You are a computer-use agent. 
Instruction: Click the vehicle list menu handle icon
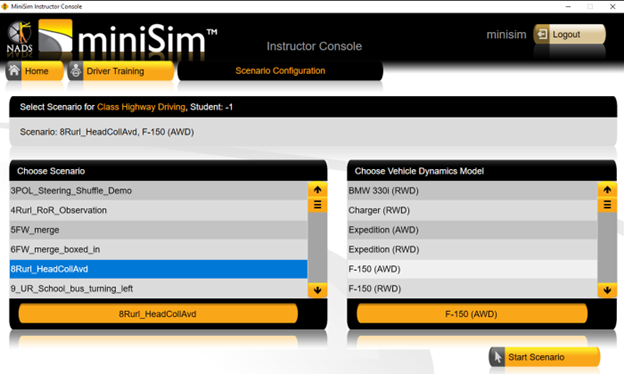[607, 205]
